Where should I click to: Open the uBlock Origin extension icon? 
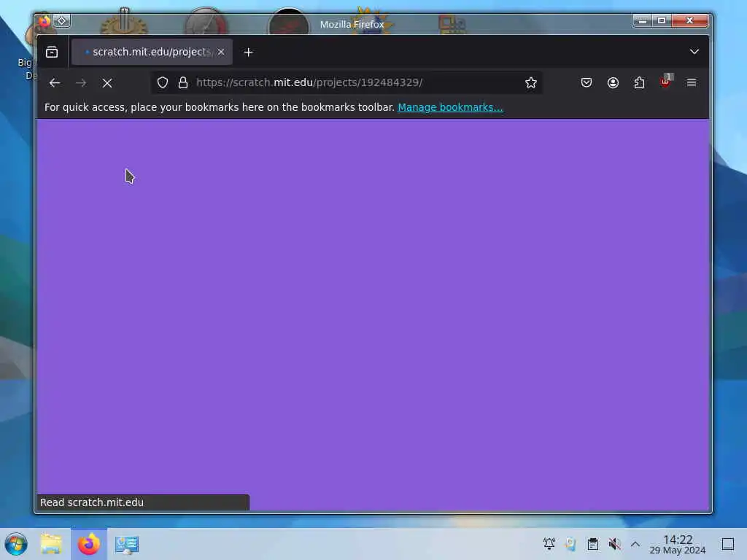click(665, 82)
